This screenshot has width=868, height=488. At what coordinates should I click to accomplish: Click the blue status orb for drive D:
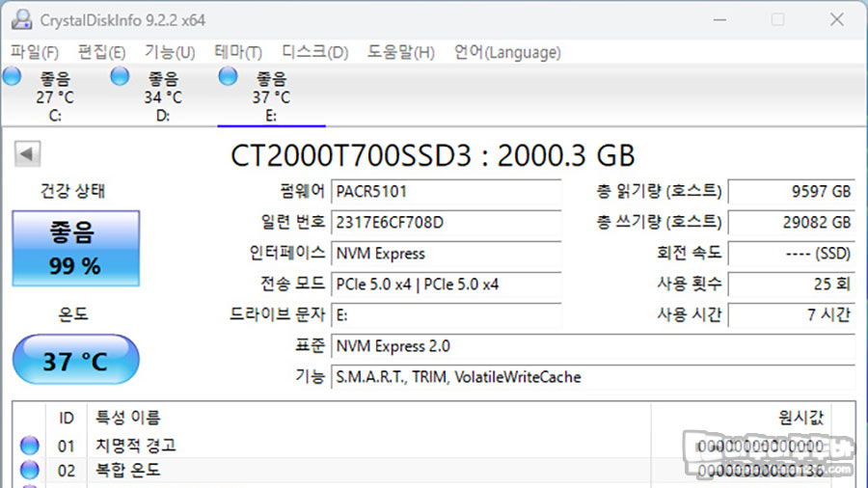click(x=120, y=76)
